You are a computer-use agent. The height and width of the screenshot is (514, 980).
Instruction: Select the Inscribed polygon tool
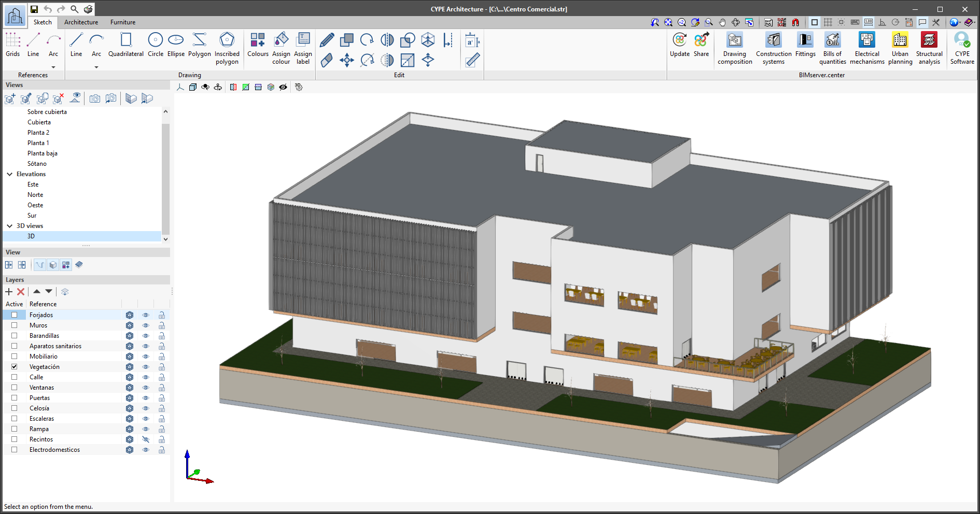227,48
